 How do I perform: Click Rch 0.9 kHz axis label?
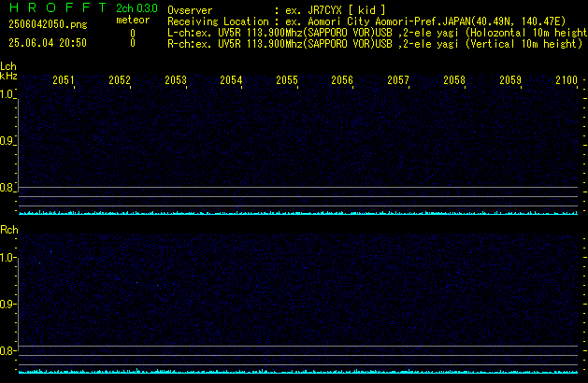(7, 304)
